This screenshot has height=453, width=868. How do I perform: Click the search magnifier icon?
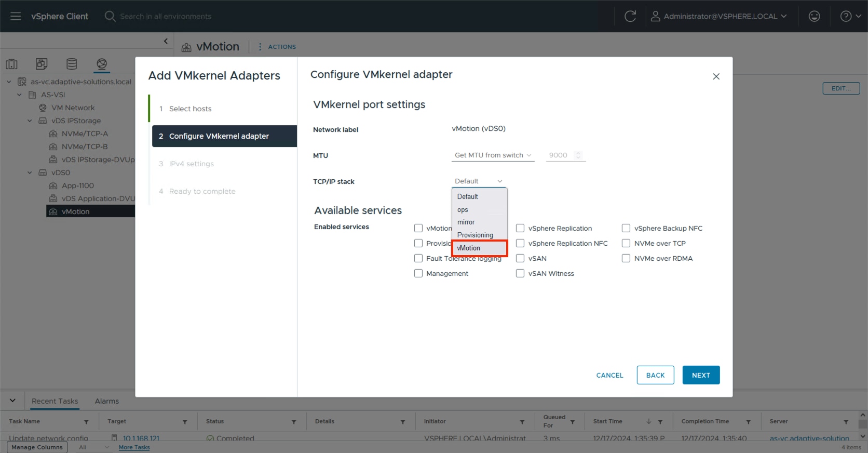[x=110, y=16]
